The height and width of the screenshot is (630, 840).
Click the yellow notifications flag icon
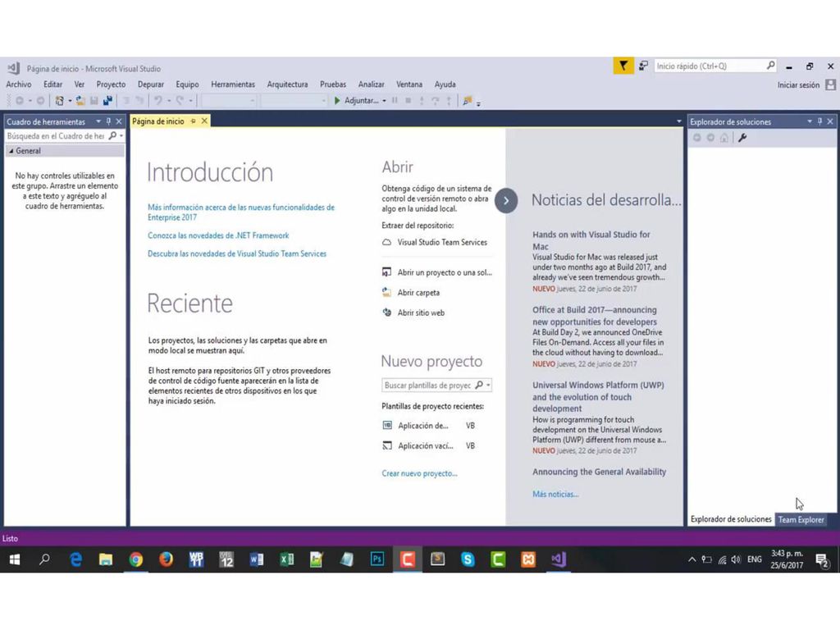coord(623,66)
